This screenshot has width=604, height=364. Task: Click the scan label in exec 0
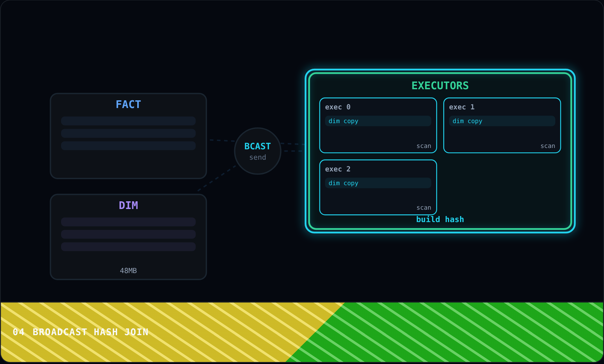[424, 146]
